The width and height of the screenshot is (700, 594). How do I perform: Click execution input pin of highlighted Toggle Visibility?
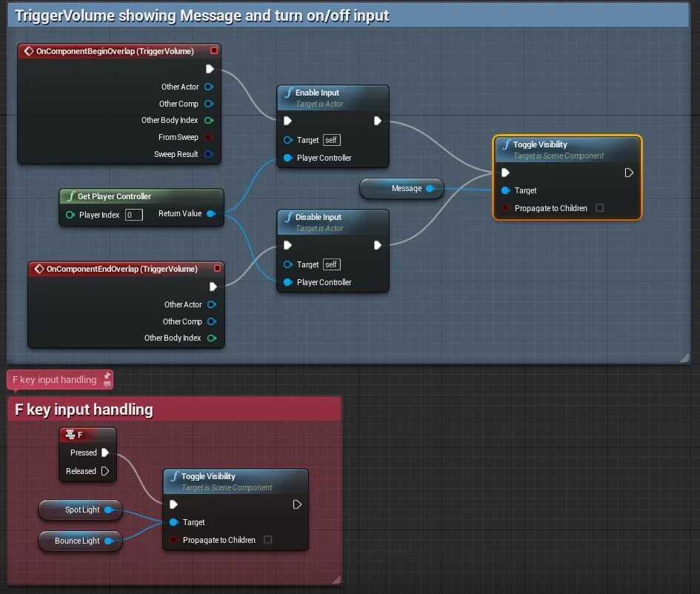click(505, 173)
